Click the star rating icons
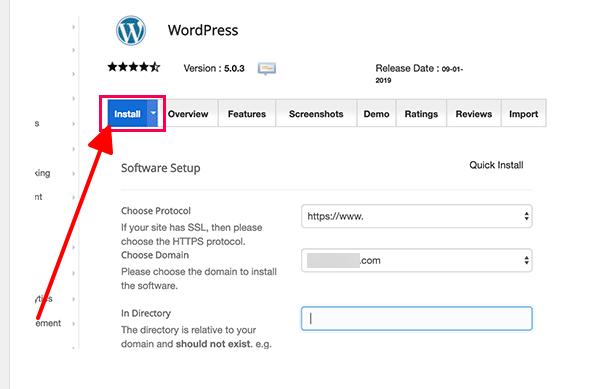Screen dimensions: 606x389 [x=134, y=67]
